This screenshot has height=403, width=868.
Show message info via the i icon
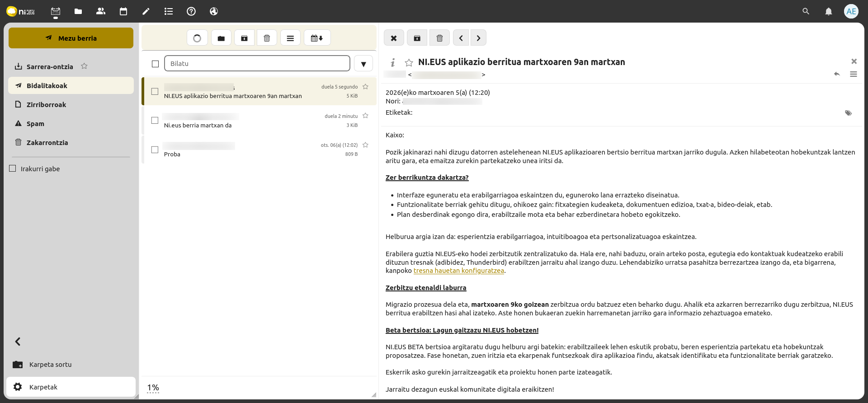pos(393,62)
